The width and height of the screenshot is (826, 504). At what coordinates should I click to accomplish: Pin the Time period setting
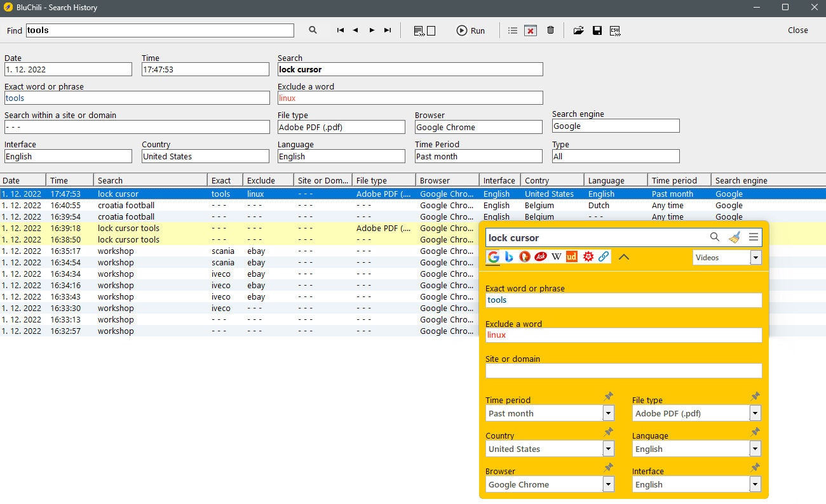pos(609,396)
